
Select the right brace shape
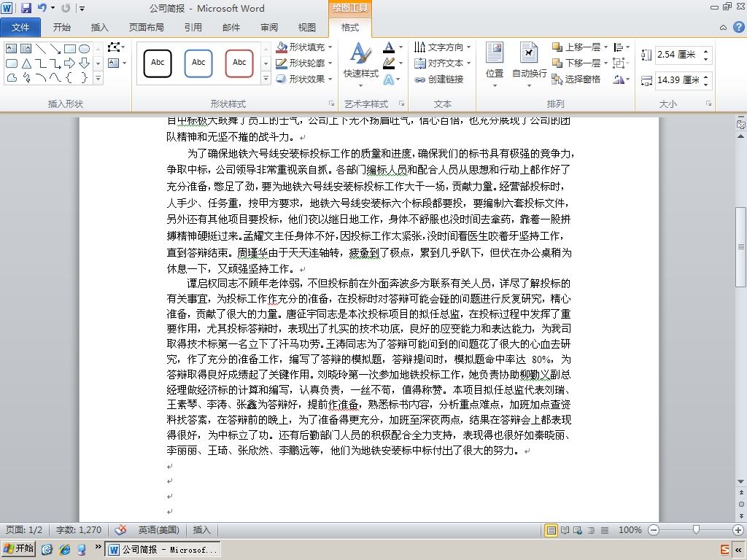pos(85,77)
